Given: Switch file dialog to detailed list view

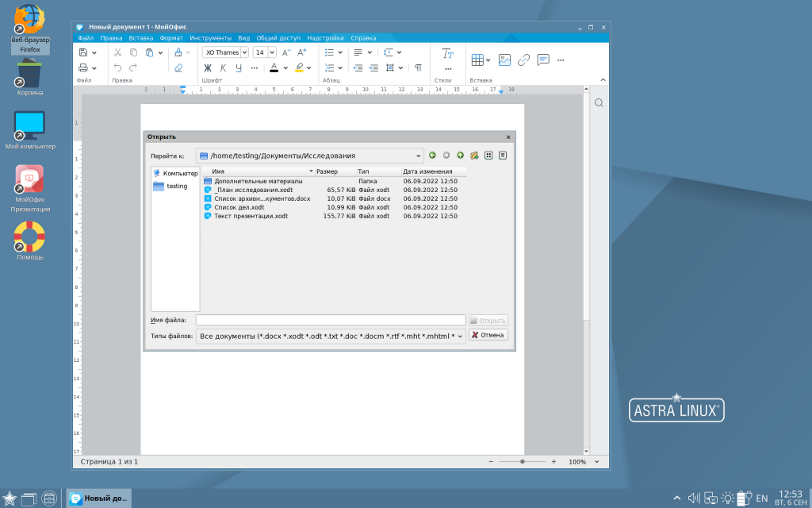Looking at the screenshot, I should click(502, 156).
